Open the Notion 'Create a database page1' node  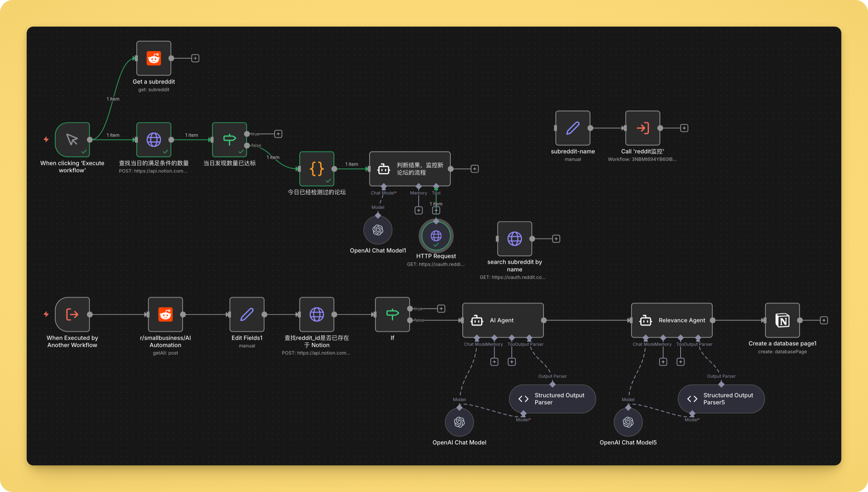coord(782,320)
